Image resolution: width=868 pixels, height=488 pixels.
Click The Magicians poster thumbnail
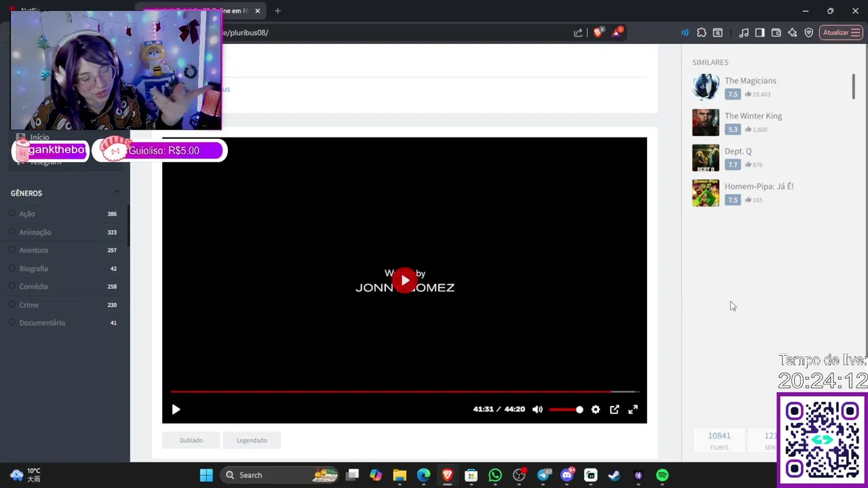point(705,87)
